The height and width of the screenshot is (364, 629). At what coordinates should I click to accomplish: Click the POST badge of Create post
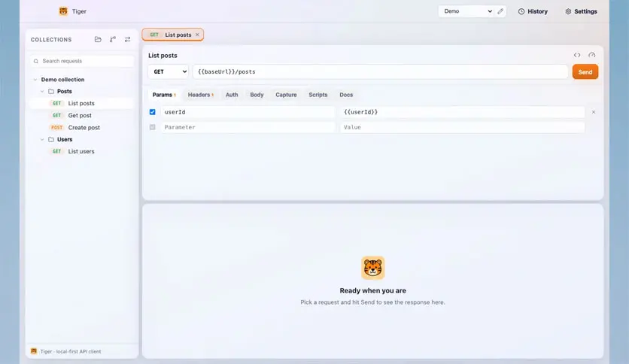coord(56,128)
